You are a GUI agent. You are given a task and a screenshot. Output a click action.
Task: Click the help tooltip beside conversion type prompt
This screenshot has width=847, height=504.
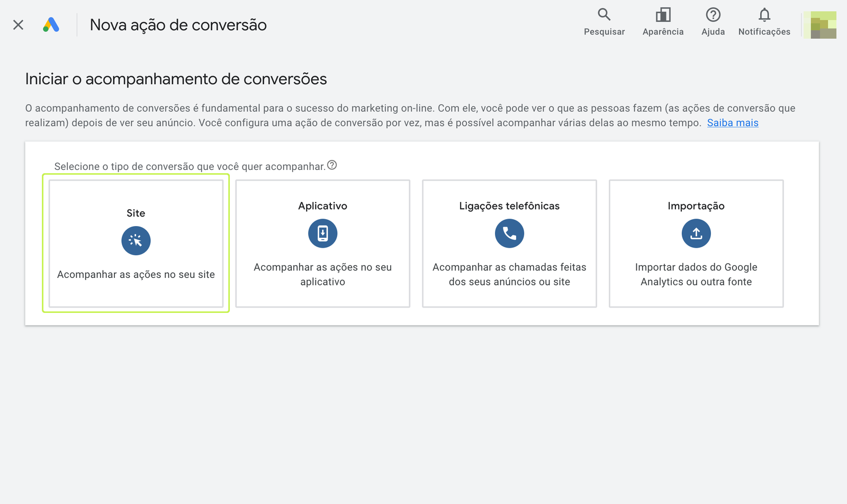pos(332,165)
